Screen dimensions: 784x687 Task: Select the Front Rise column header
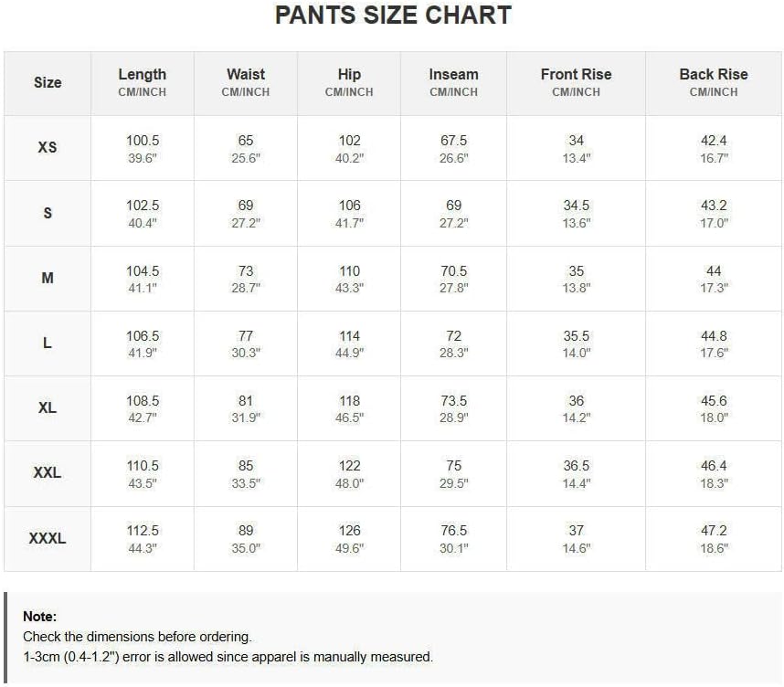(x=576, y=74)
